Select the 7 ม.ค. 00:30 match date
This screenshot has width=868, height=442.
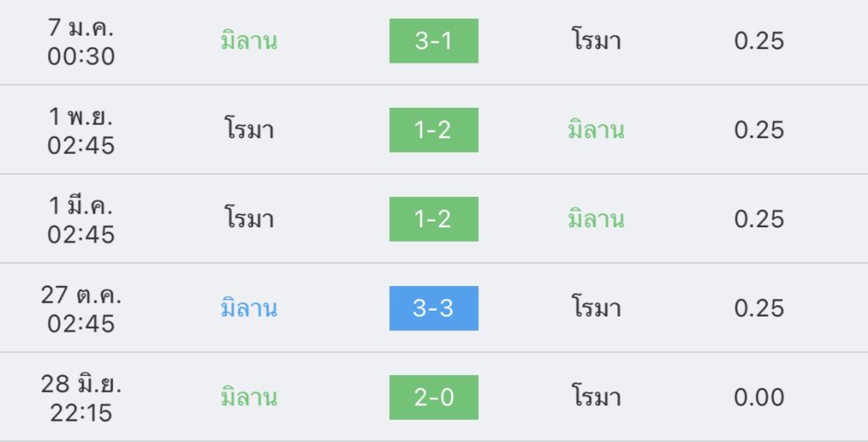pyautogui.click(x=81, y=42)
